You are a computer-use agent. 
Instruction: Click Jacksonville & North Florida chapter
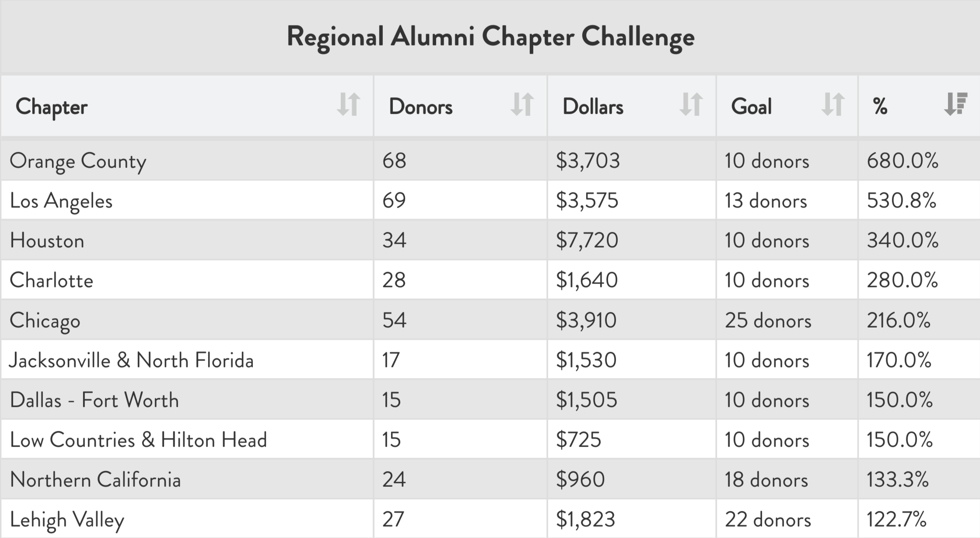tap(131, 360)
